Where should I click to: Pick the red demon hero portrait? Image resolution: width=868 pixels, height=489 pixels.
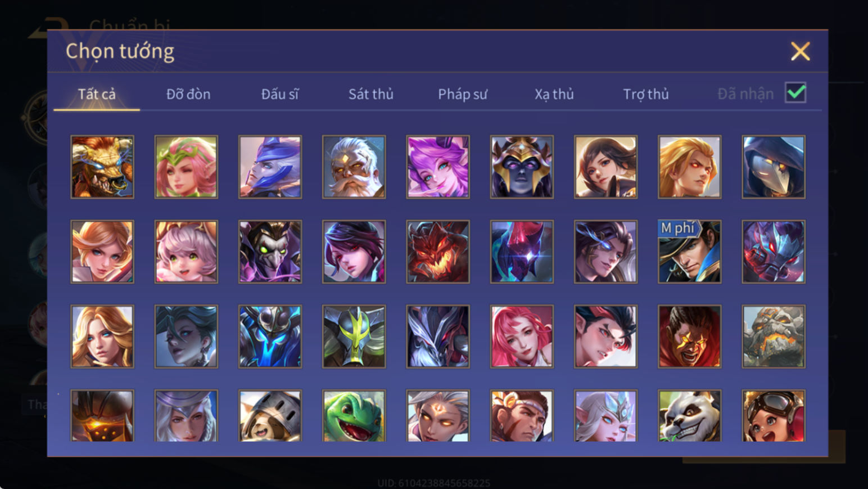pos(438,252)
